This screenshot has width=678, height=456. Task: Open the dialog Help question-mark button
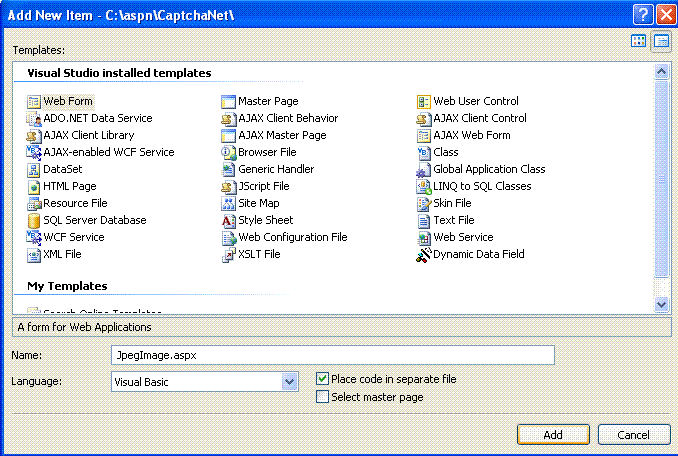point(643,15)
